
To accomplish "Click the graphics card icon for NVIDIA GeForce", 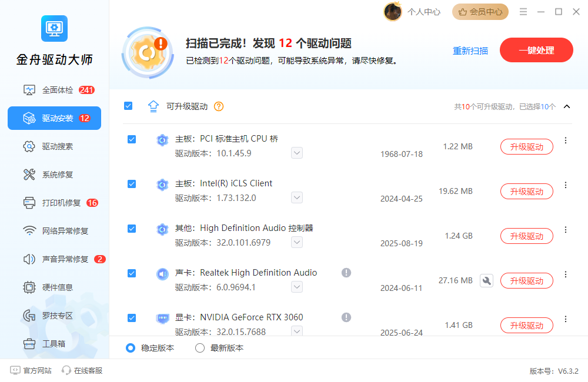I will [162, 319].
